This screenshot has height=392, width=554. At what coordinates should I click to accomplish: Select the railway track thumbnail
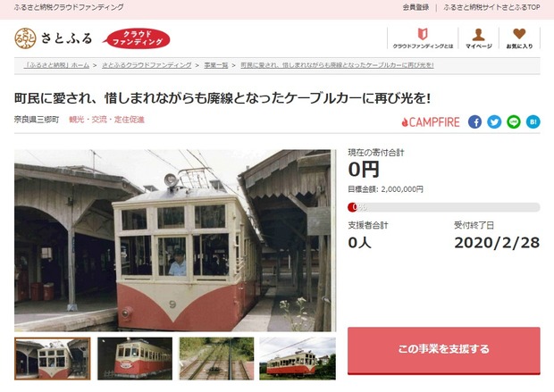216,358
